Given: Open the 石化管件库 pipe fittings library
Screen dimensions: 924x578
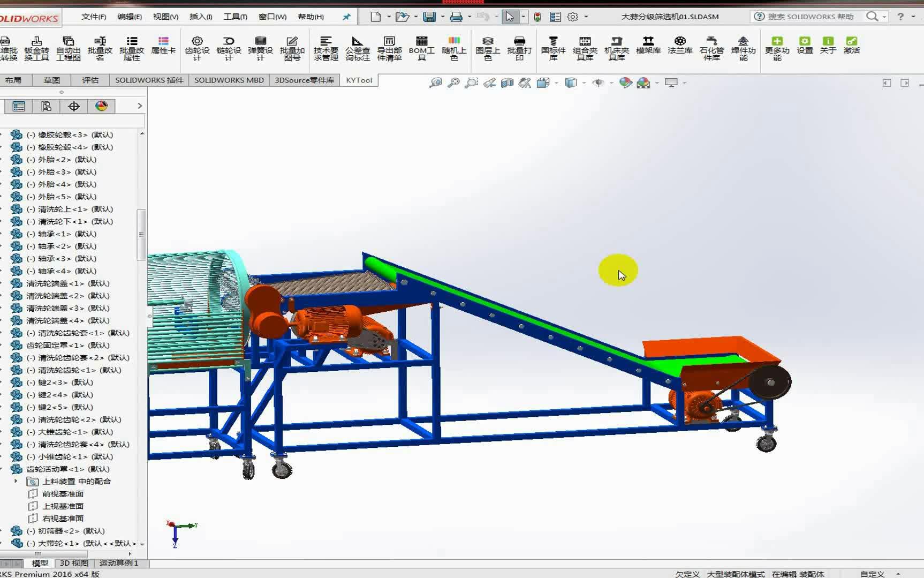Looking at the screenshot, I should point(711,48).
